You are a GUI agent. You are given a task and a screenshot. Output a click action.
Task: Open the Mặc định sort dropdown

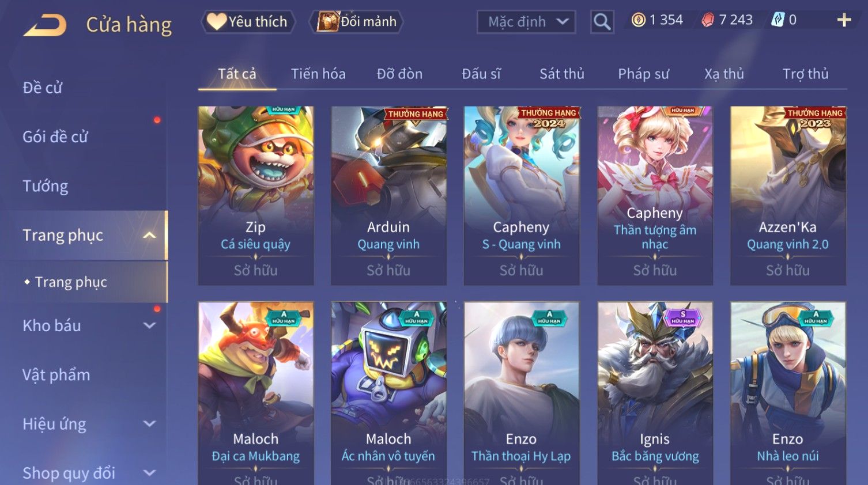(526, 22)
